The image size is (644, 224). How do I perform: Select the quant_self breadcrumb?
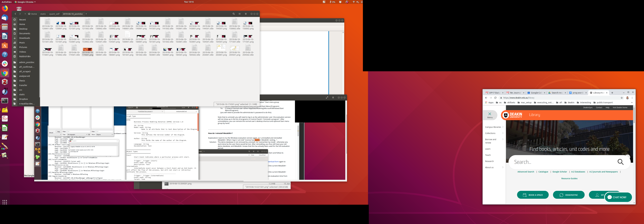54,14
